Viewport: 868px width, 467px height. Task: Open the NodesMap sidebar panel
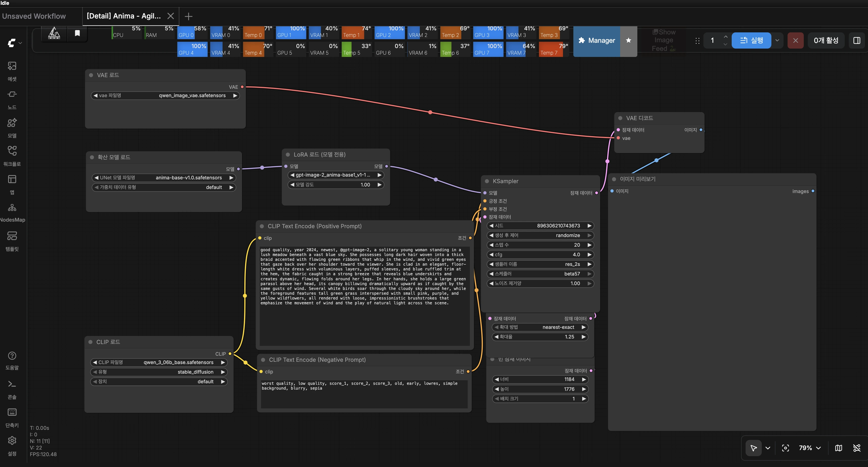click(x=12, y=213)
